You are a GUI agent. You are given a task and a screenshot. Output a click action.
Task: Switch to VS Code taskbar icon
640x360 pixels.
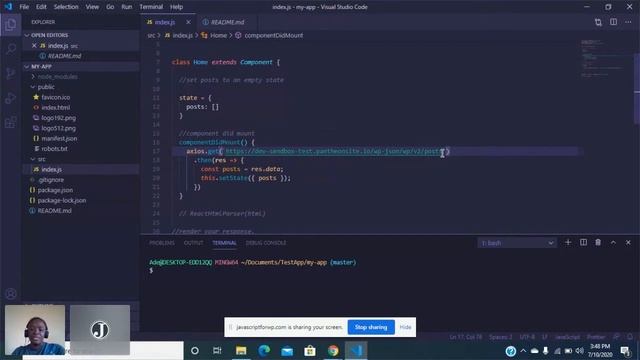pyautogui.click(x=356, y=351)
